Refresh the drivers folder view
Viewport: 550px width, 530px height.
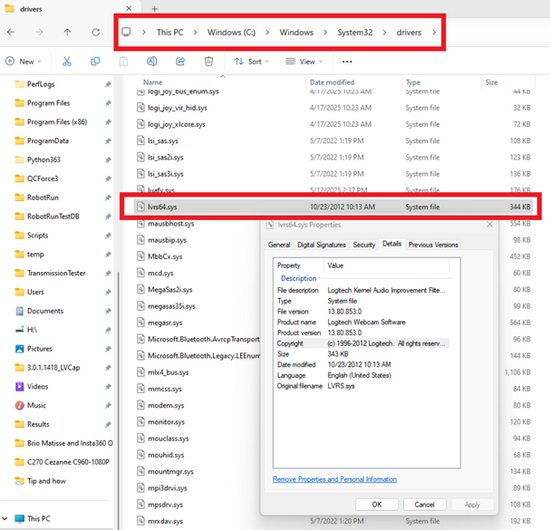pyautogui.click(x=96, y=32)
